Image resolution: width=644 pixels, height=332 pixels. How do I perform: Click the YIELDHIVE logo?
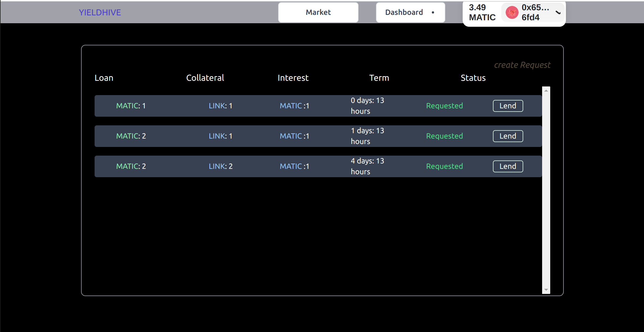(100, 12)
